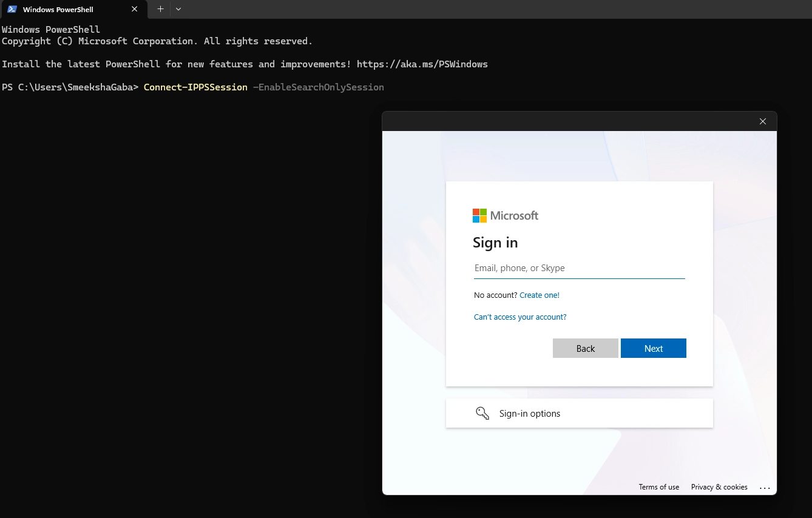Click the PowerShell icon on the tab

pos(11,9)
